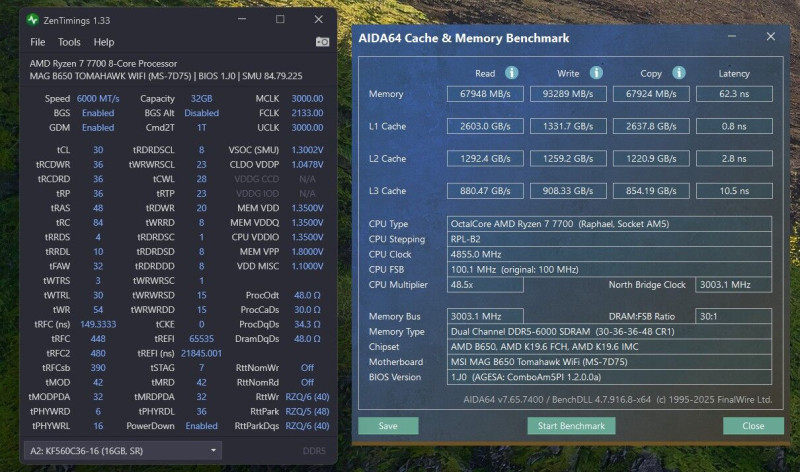Viewport: 800px width, 472px height.
Task: Click the CPU Clock field 4855.0 MHz
Action: tap(609, 254)
